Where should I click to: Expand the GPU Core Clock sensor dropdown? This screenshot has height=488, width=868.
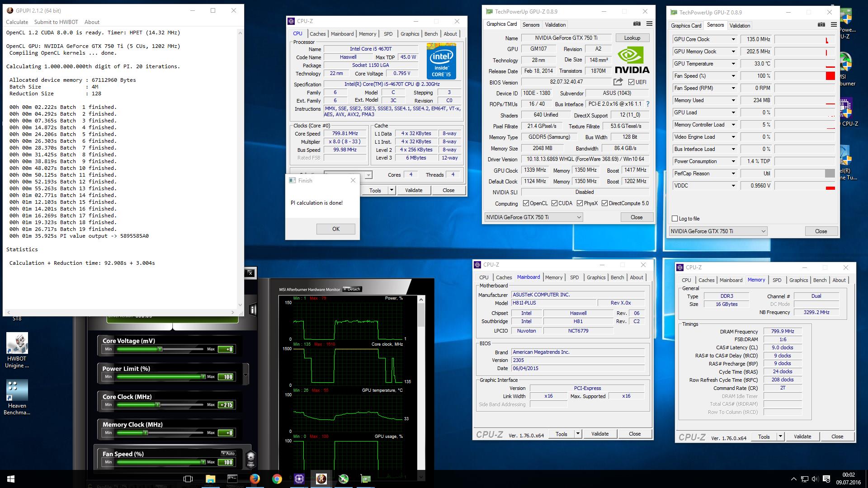(733, 39)
